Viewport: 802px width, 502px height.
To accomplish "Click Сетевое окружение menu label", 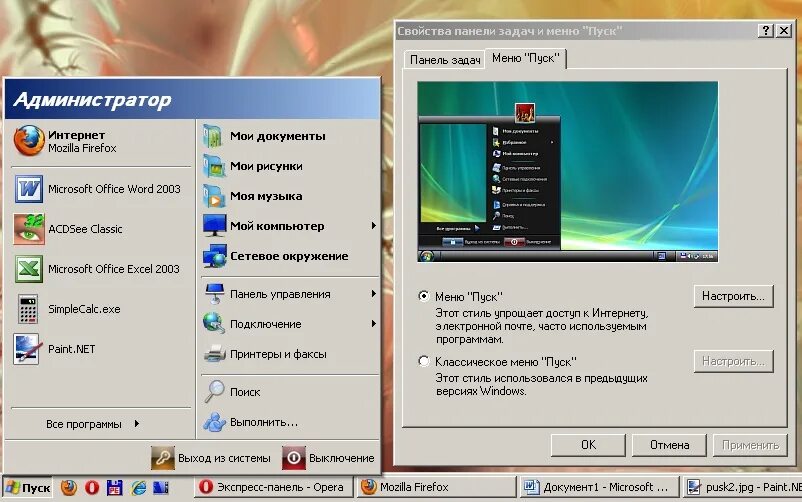I will (289, 256).
